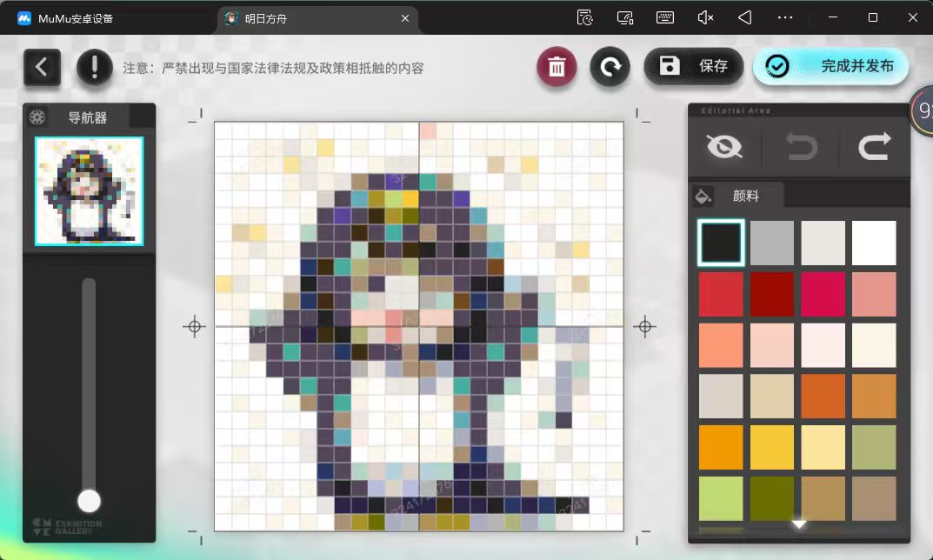Screen dimensions: 933x560
Task: Click the navigator penguin thumbnail preview
Action: tap(90, 191)
